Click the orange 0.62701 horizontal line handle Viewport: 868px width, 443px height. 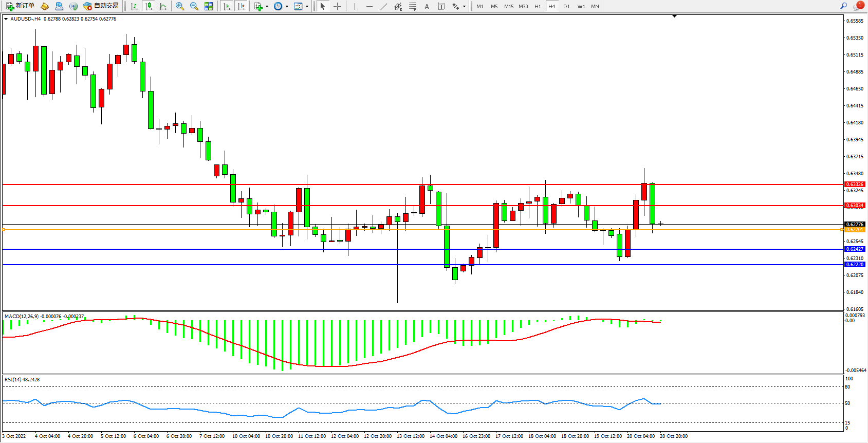tap(4, 230)
